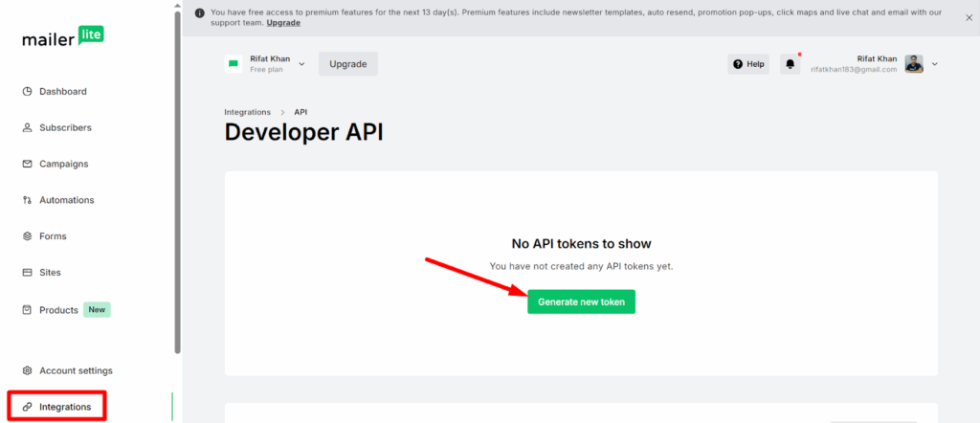The height and width of the screenshot is (423, 980).
Task: Select Automations in sidebar
Action: tap(67, 200)
